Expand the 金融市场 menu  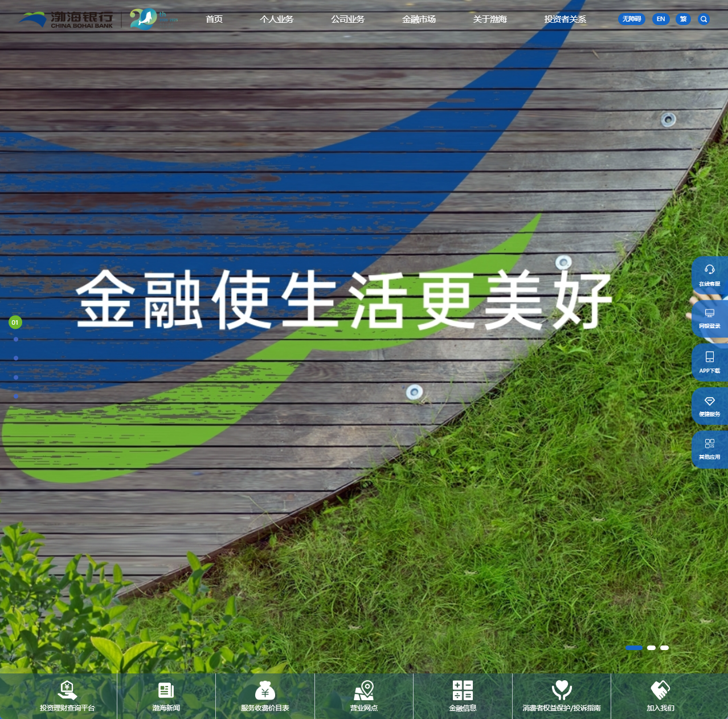point(418,19)
